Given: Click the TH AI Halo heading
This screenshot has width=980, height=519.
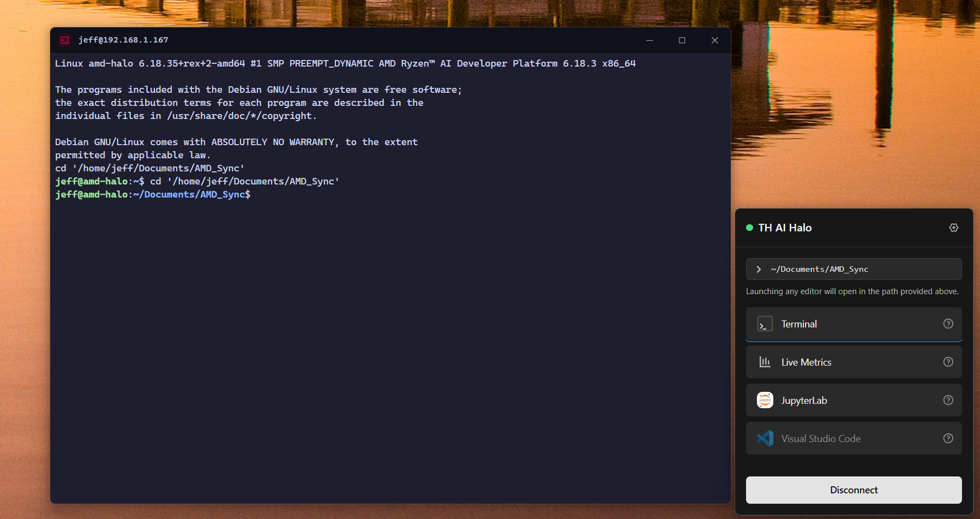Looking at the screenshot, I should click(785, 228).
